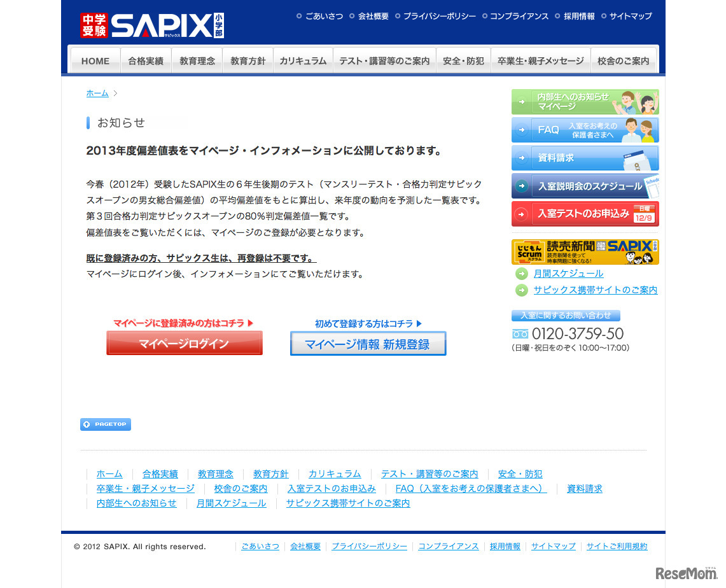Click the phone number 0120-3759-50

(577, 334)
